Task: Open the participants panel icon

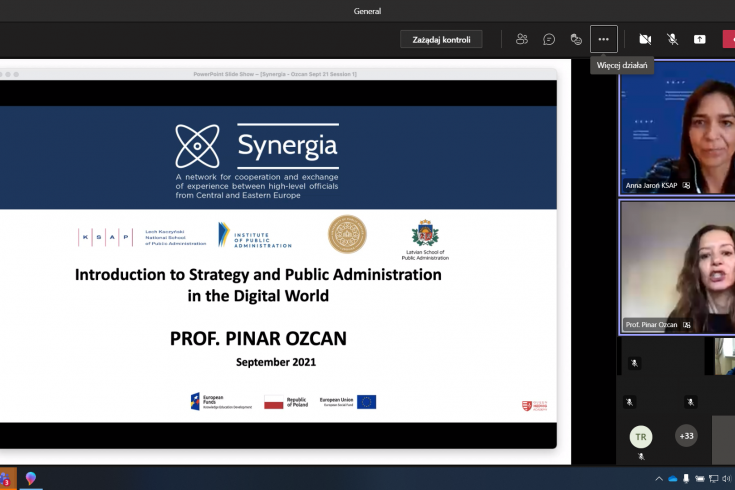Action: pos(521,39)
